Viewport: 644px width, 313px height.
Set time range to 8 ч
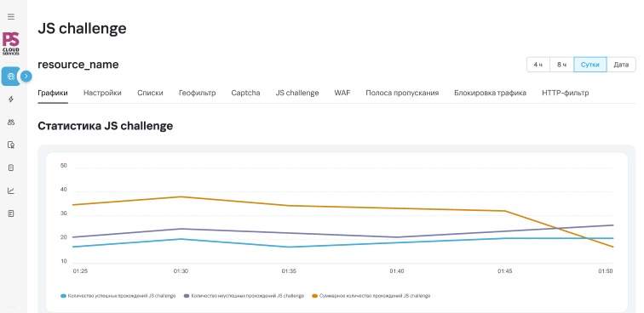(x=561, y=65)
